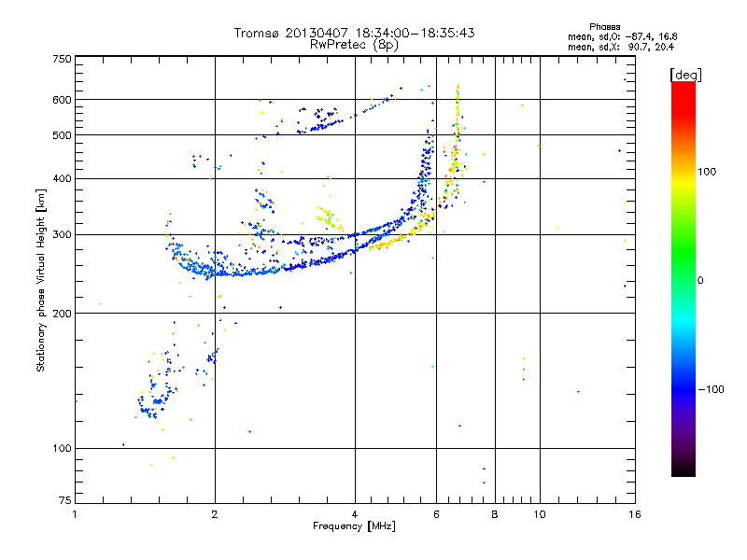This screenshot has width=747, height=560.
Task: Click the x-axis tick label '1'
Action: point(75,514)
